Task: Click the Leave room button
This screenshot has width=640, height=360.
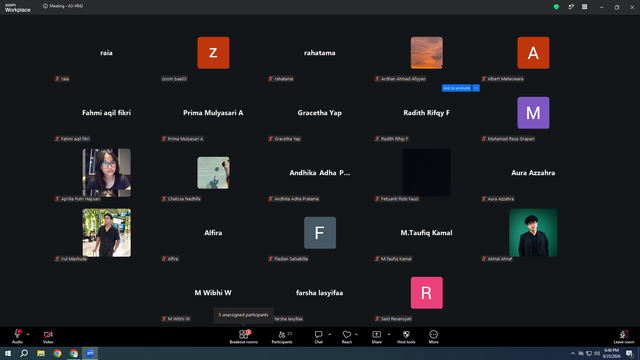Action: point(624,337)
